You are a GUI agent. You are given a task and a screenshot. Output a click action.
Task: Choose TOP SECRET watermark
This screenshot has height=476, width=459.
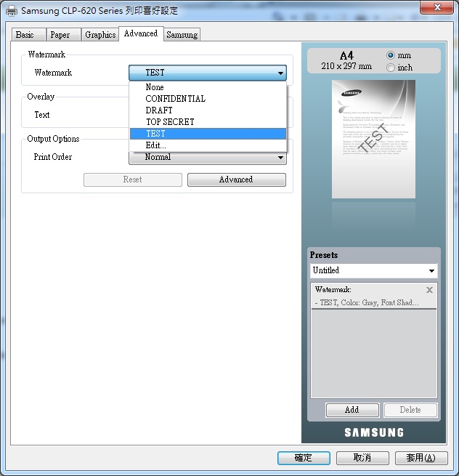pos(208,122)
